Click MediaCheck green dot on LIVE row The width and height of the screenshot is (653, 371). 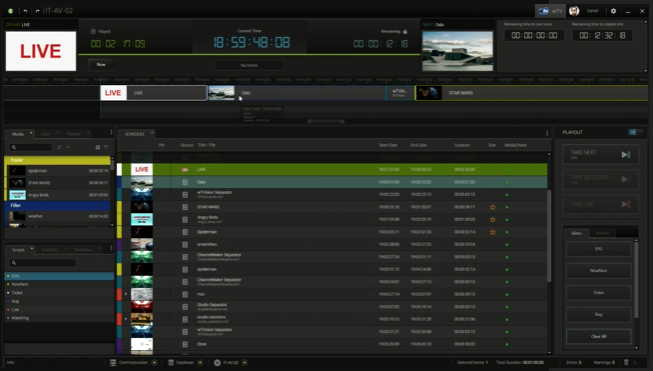click(507, 170)
